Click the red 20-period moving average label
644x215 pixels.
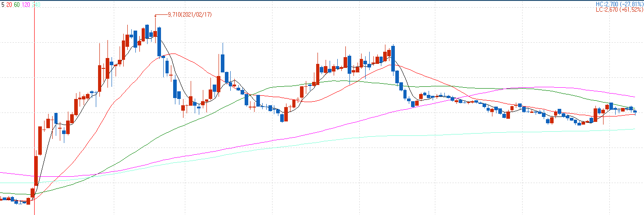(9, 4)
